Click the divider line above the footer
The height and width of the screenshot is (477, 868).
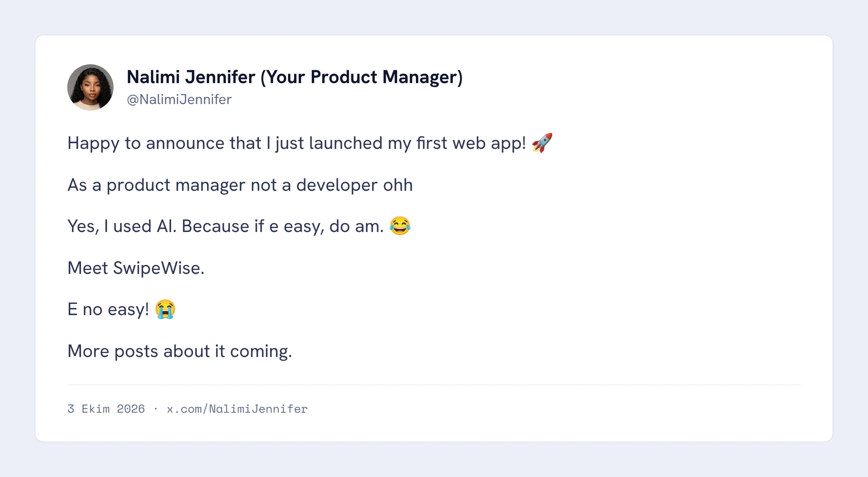pyautogui.click(x=434, y=385)
